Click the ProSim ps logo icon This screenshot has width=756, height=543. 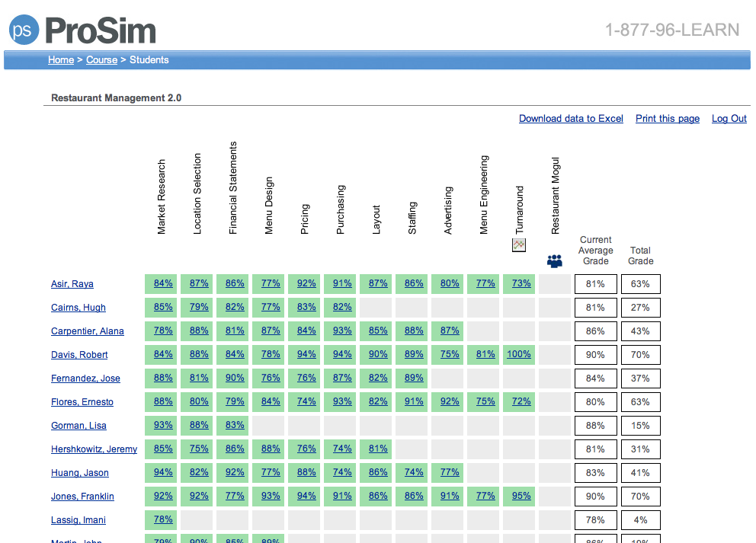point(24,30)
